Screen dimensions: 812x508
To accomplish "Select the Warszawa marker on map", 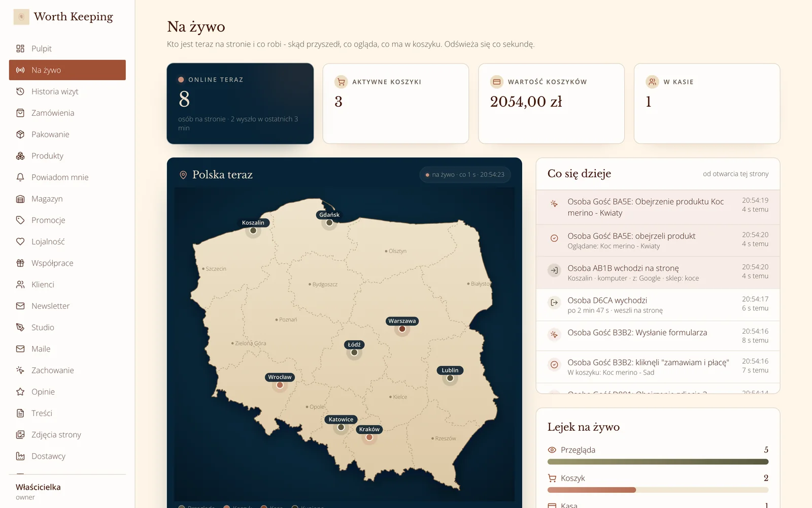I will (402, 329).
